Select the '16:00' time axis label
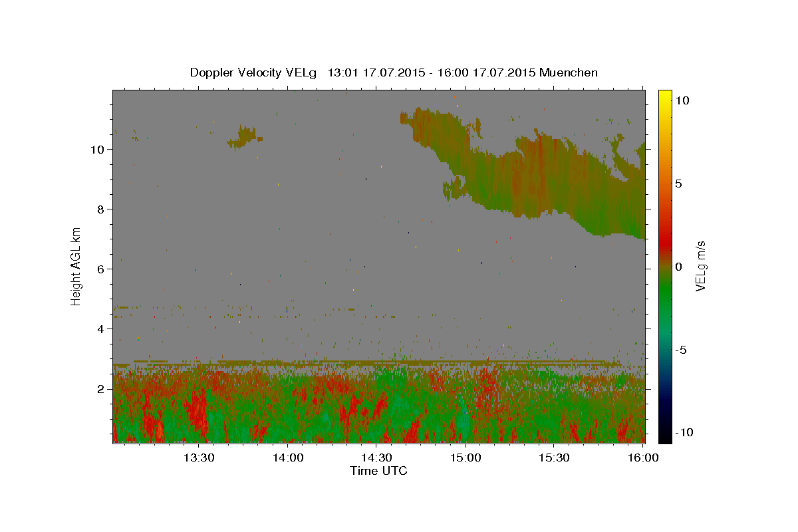Image resolution: width=798 pixels, height=532 pixels. point(643,458)
